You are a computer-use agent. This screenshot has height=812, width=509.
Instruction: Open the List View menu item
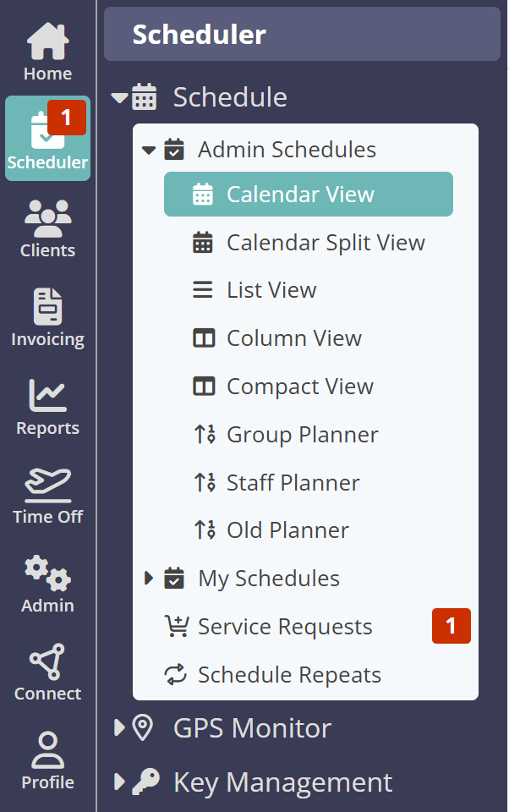pos(271,290)
